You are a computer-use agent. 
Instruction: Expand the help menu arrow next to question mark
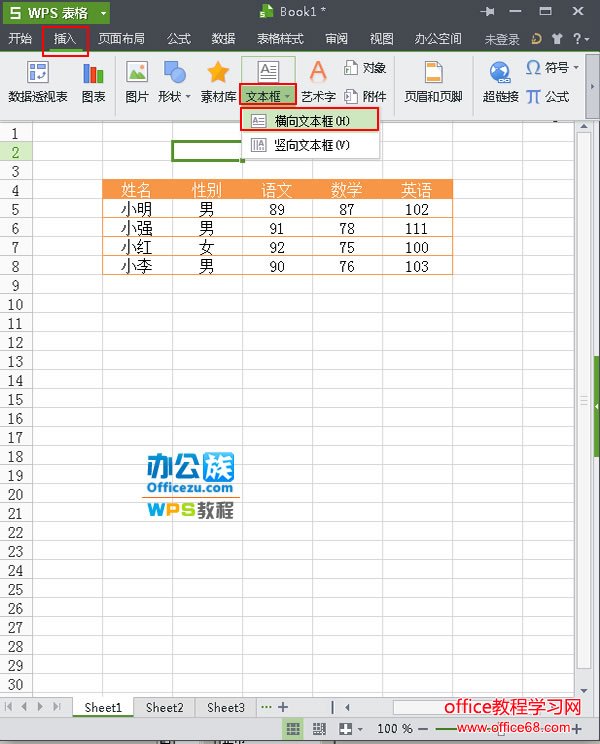coord(587,39)
